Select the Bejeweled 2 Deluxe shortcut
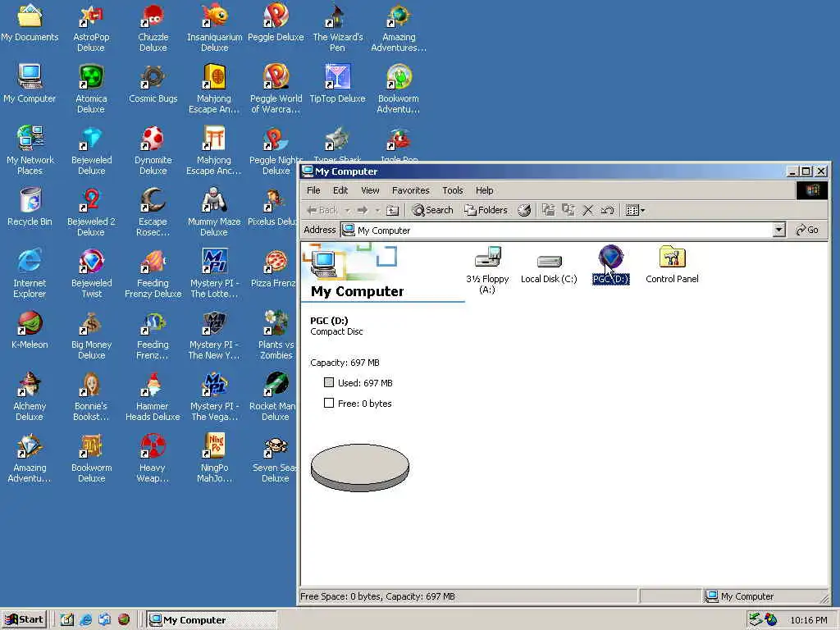840x630 pixels. [x=91, y=212]
